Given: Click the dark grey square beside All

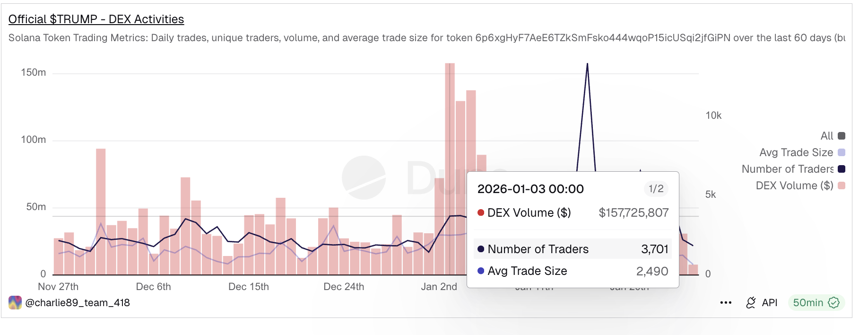Looking at the screenshot, I should click(x=842, y=136).
